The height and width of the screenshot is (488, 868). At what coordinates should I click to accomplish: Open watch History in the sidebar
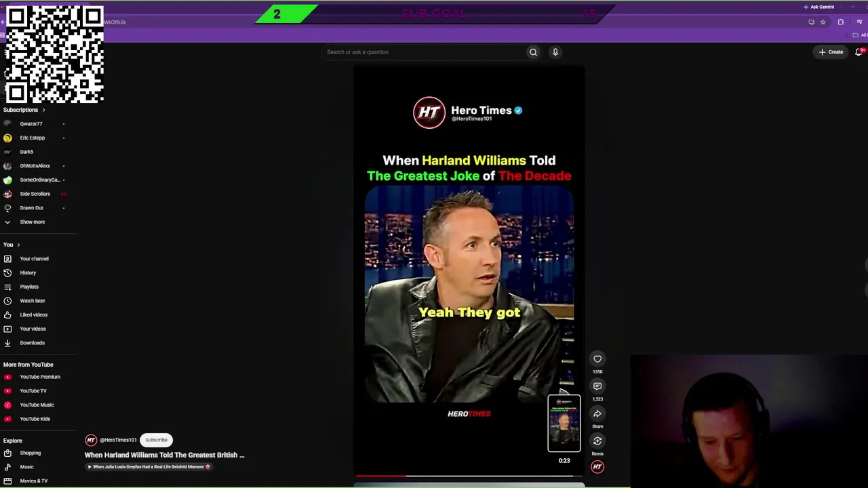[27, 273]
